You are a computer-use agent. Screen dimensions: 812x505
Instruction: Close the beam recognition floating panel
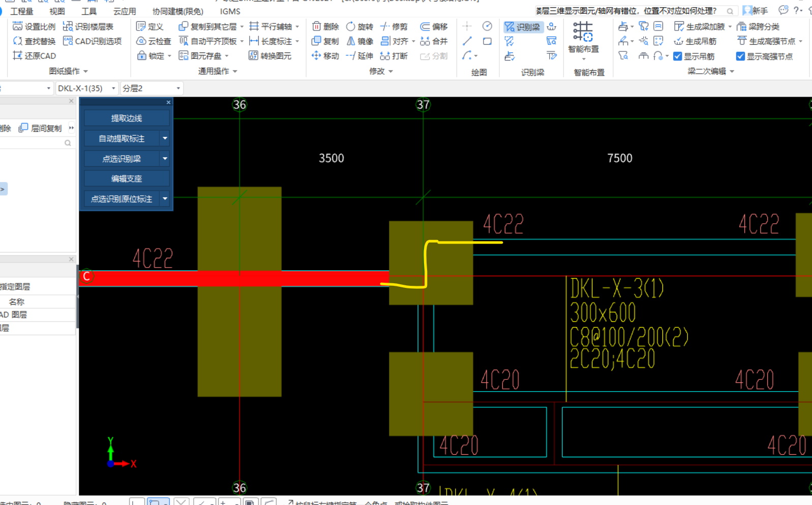tap(168, 102)
